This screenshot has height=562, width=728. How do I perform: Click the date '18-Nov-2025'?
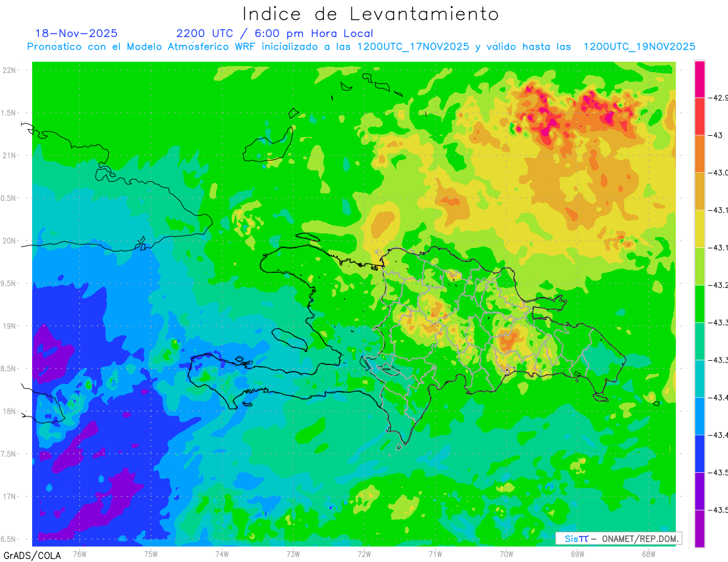coord(76,33)
